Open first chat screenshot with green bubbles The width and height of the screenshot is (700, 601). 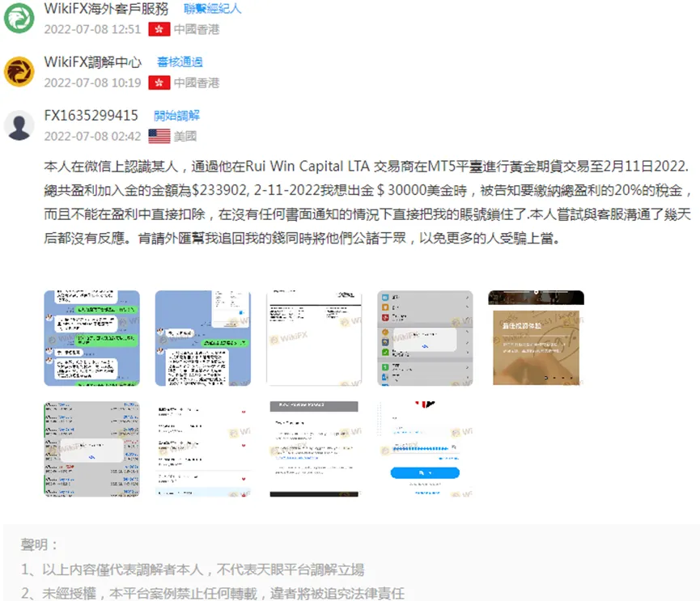91,338
